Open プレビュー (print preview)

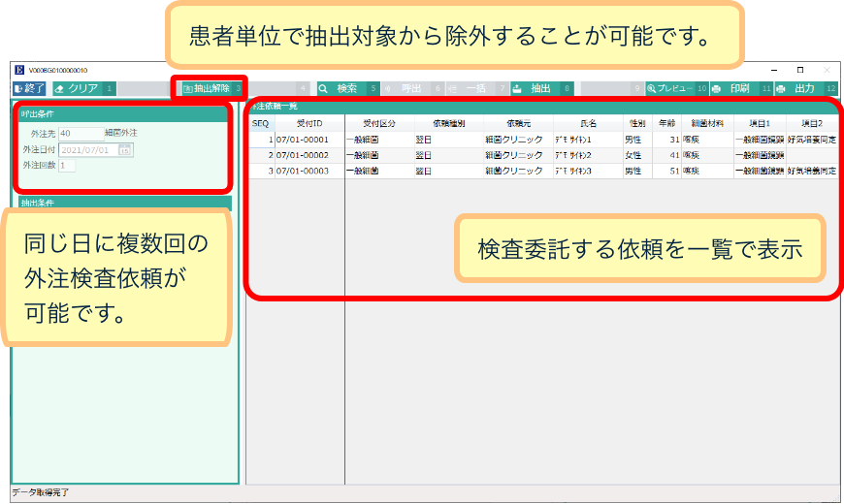point(671,88)
